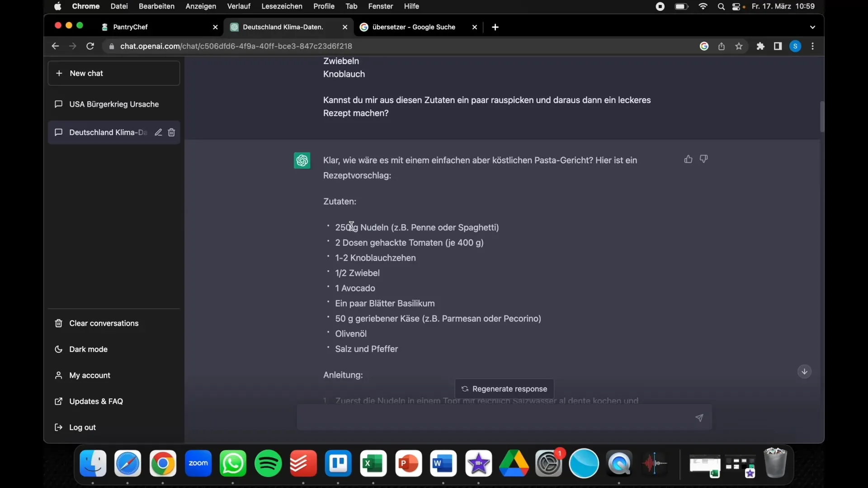Image resolution: width=868 pixels, height=488 pixels.
Task: Click the edit pencil icon on Deutschland Klima-Da
Action: point(158,131)
